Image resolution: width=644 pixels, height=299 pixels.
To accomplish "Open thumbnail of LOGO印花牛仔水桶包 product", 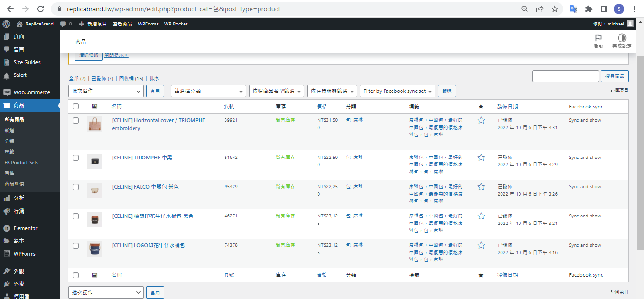I will click(x=95, y=249).
